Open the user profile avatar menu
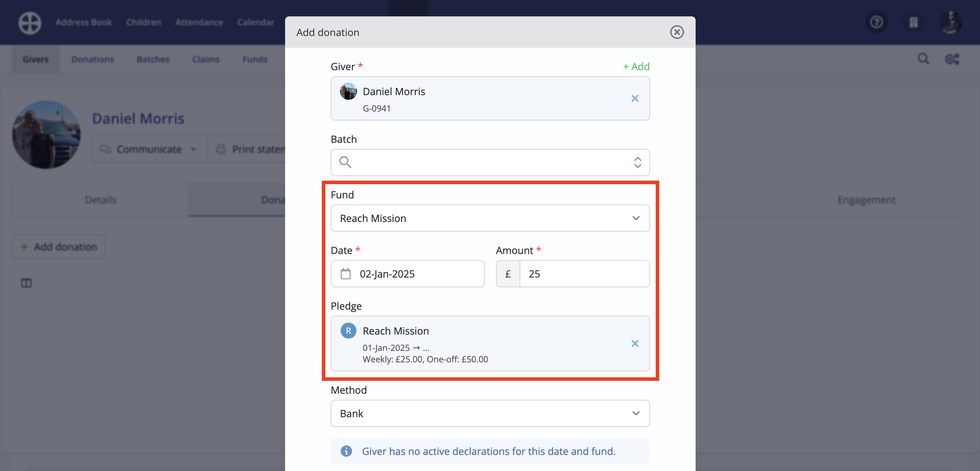The height and width of the screenshot is (471, 980). click(951, 22)
